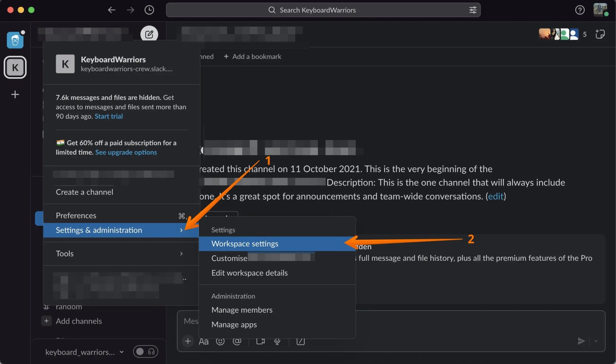616x364 pixels.
Task: Insert an emoji in the message composer
Action: (x=220, y=341)
